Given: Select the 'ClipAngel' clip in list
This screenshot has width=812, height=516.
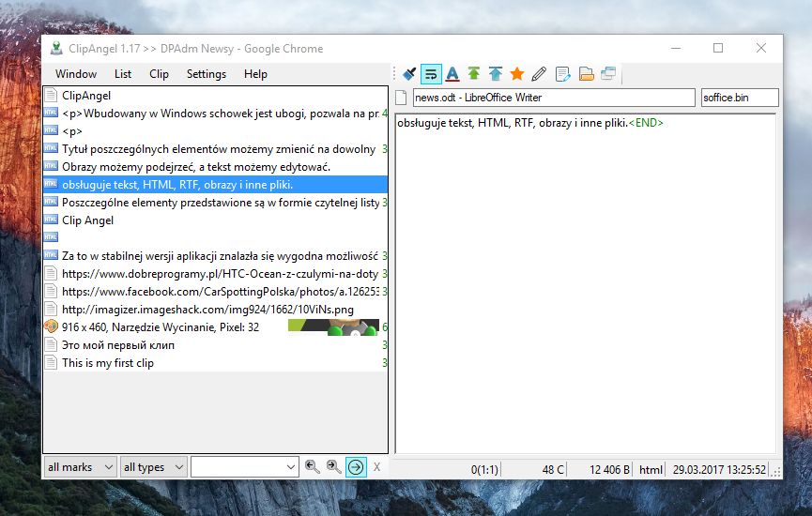Looking at the screenshot, I should click(215, 96).
